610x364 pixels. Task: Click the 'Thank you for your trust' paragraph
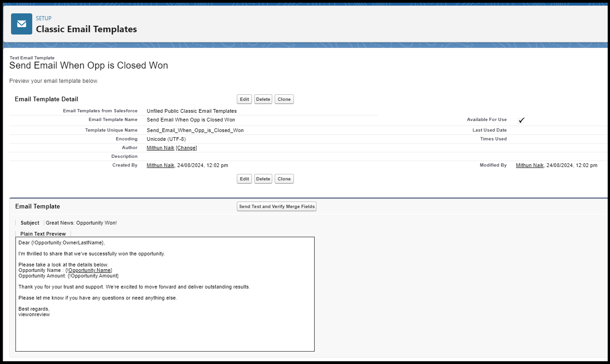click(134, 287)
